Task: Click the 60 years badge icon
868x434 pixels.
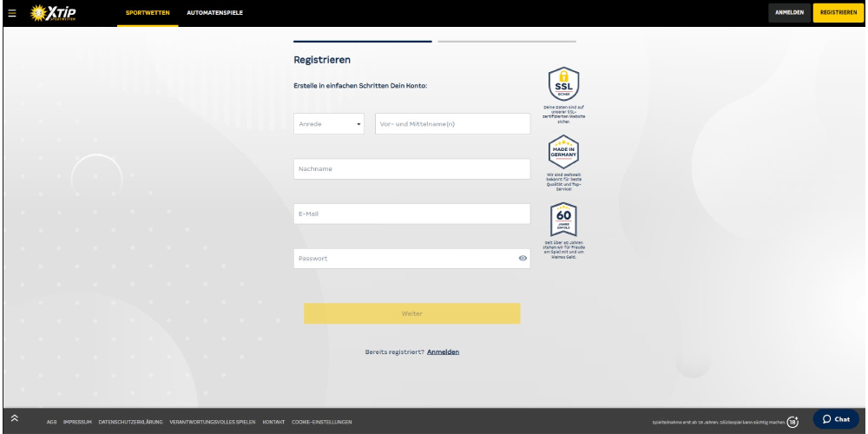Action: pos(563,220)
